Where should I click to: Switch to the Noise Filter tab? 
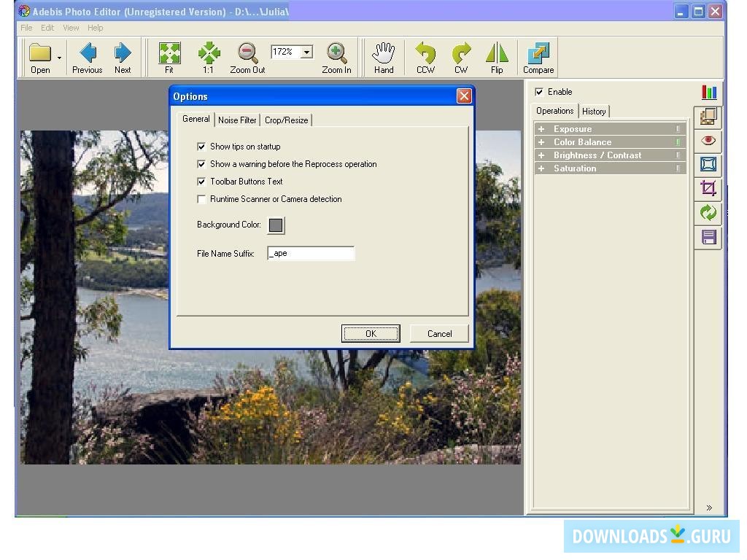click(x=237, y=120)
